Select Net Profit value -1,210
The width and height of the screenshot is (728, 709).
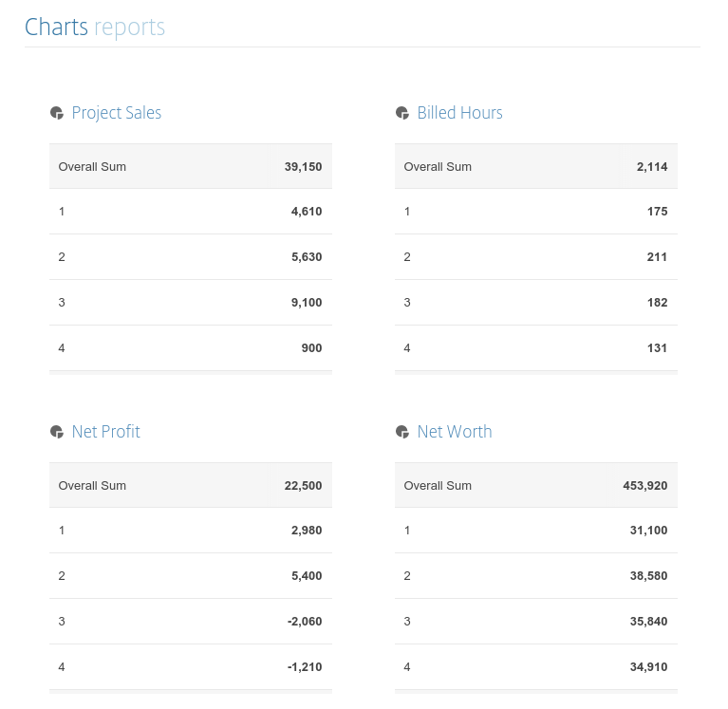305,666
